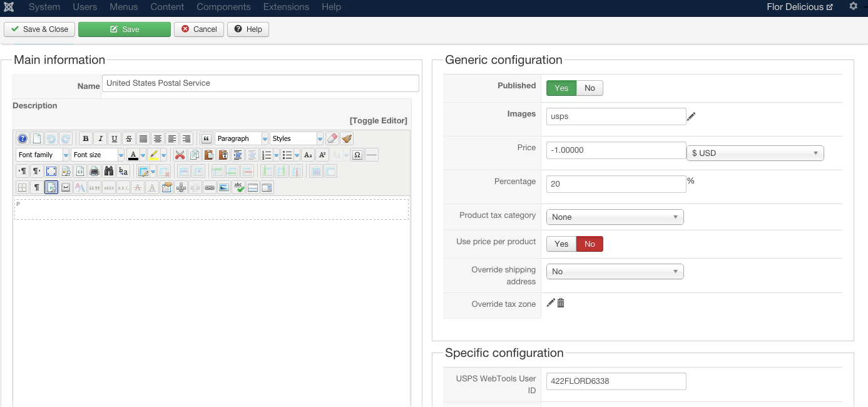868x407 pixels.
Task: Click the broom cleanup code icon
Action: 347,138
